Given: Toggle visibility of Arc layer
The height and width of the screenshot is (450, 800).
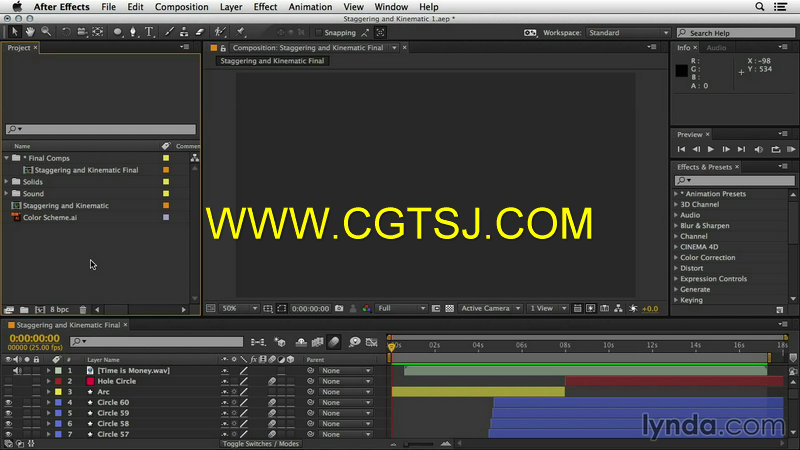Looking at the screenshot, I should click(x=8, y=392).
